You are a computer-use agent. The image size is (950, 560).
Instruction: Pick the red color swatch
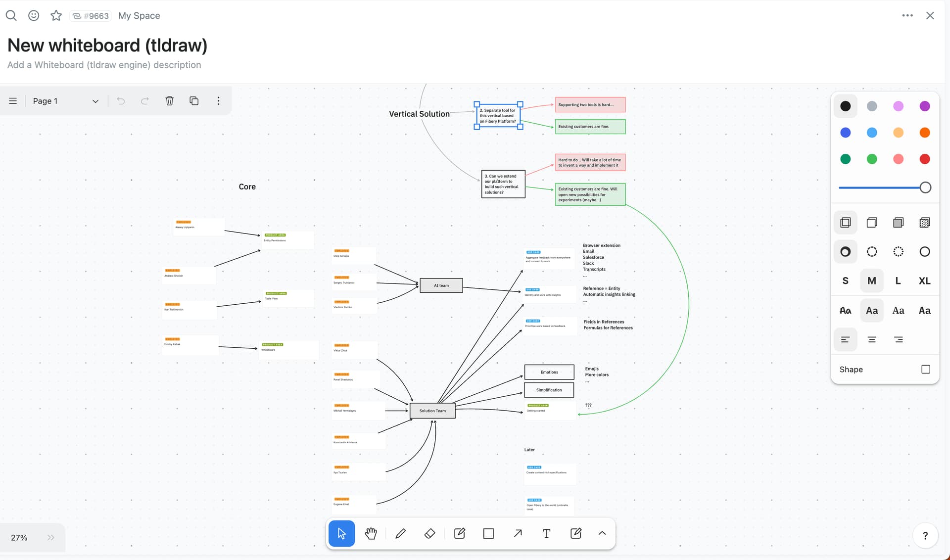(924, 159)
